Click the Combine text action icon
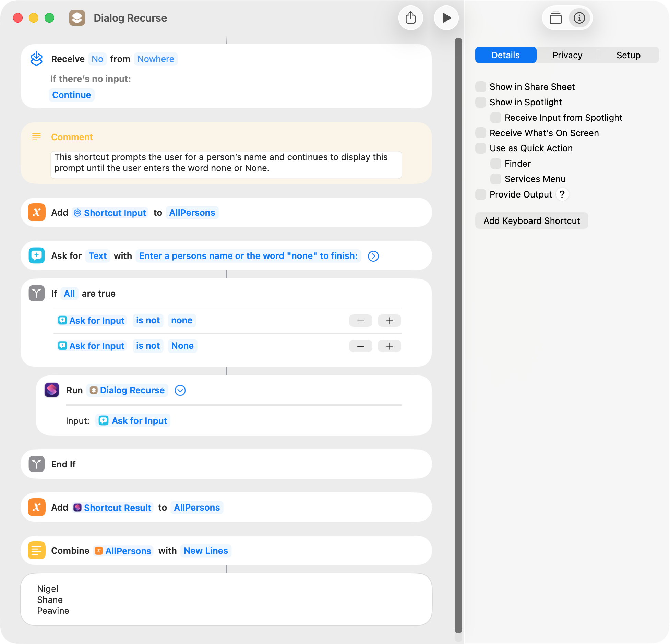The image size is (670, 644). click(37, 550)
